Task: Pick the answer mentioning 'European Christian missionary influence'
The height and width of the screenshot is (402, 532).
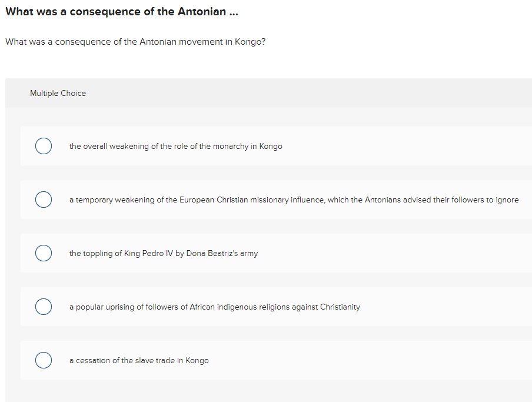Action: tap(294, 200)
